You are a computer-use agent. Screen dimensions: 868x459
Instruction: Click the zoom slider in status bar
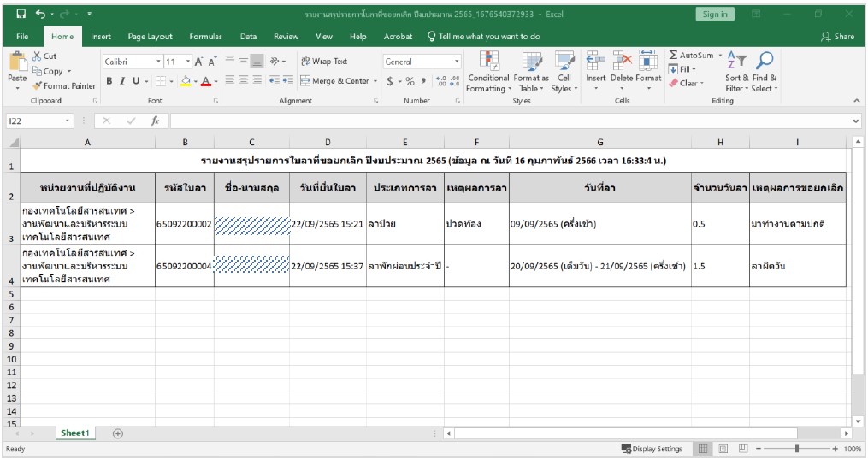[x=797, y=449]
